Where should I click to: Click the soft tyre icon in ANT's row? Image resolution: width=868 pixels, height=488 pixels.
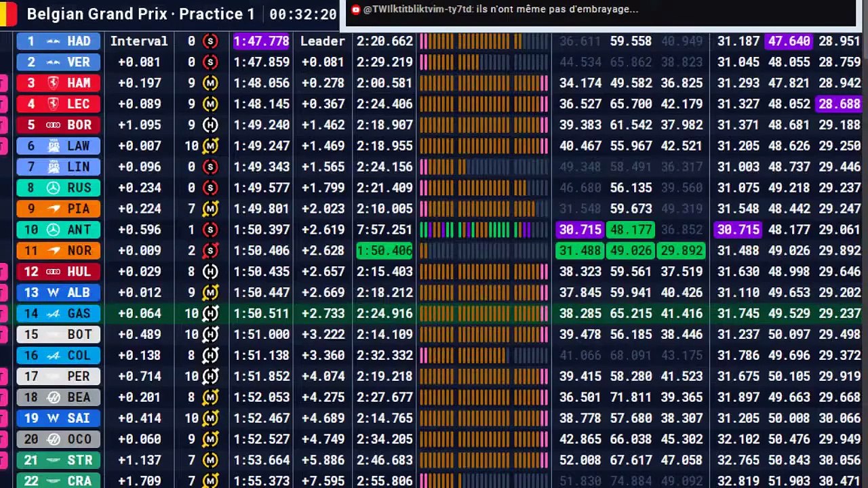click(x=210, y=230)
